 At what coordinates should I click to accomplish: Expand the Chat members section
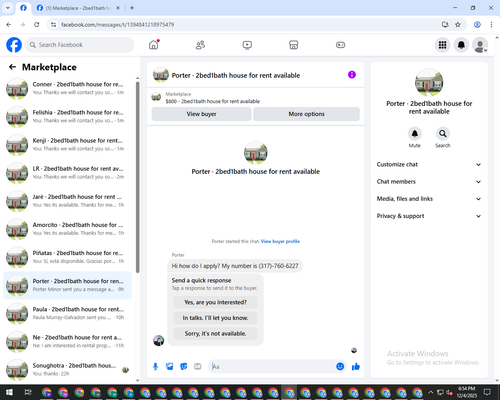(x=429, y=182)
